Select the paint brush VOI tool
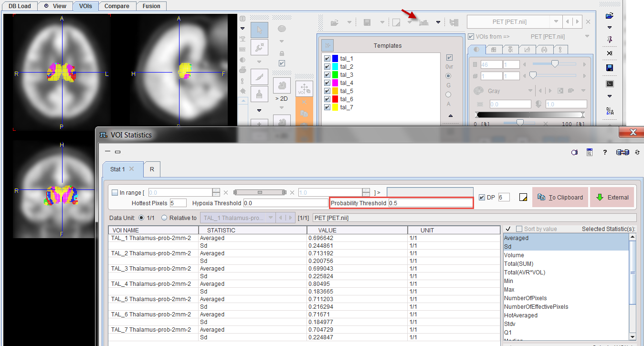 [259, 94]
